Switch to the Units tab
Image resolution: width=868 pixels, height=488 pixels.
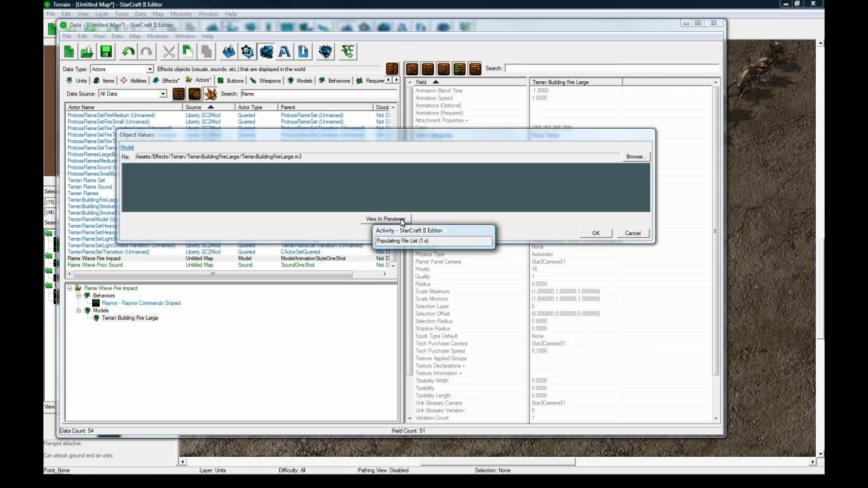[x=77, y=81]
